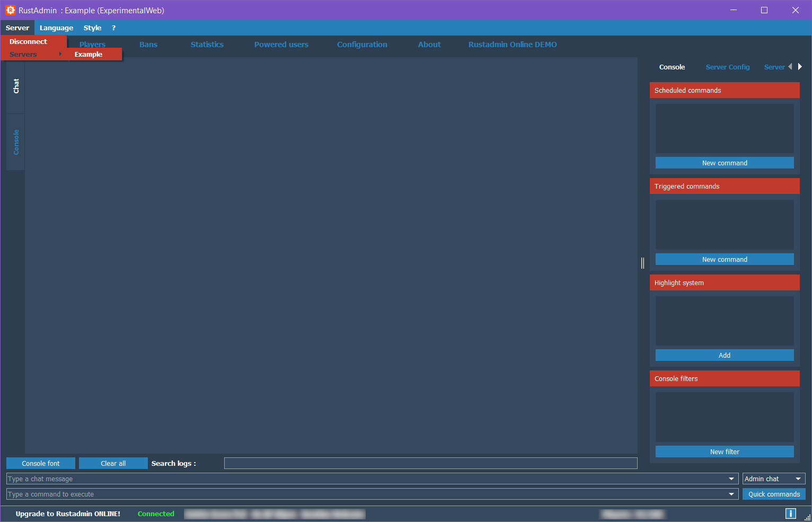
Task: Click Upgrade to Rustadmin ONLINE link
Action: click(68, 514)
